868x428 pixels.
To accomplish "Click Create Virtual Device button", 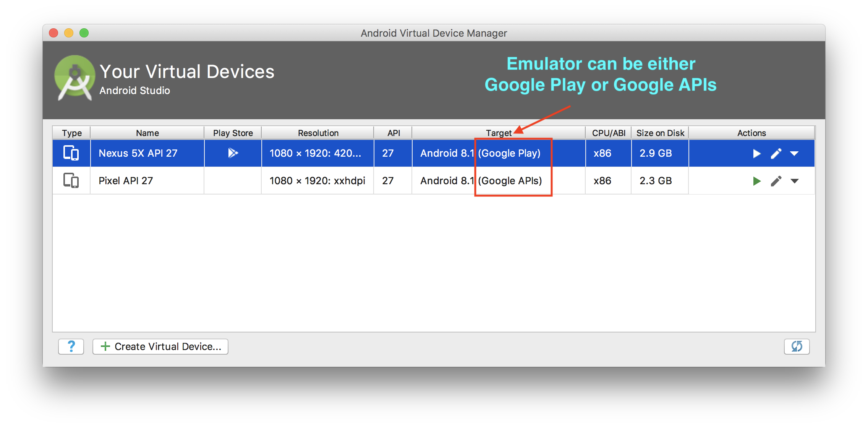I will click(x=160, y=347).
